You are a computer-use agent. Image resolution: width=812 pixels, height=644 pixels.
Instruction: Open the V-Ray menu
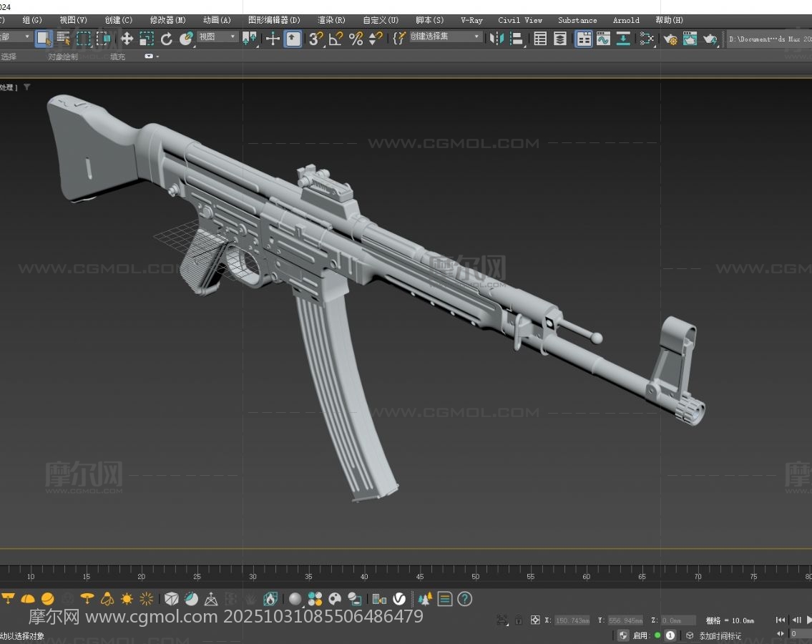[x=471, y=20]
